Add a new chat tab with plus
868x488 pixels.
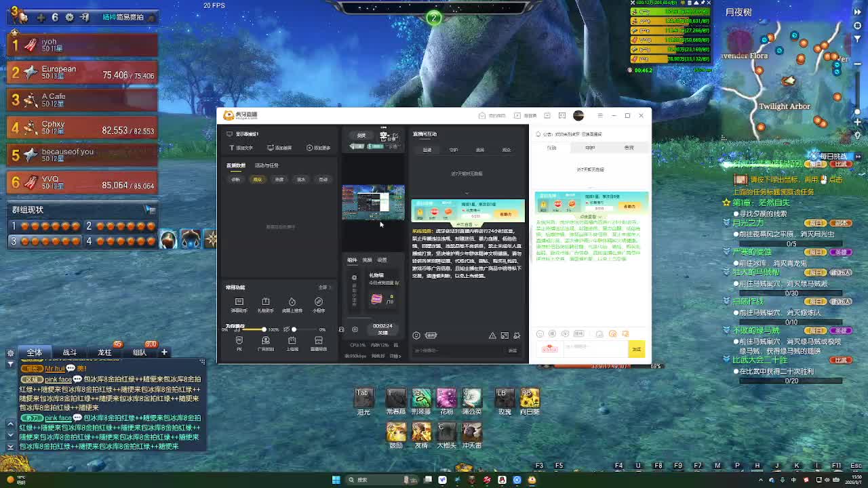(164, 352)
